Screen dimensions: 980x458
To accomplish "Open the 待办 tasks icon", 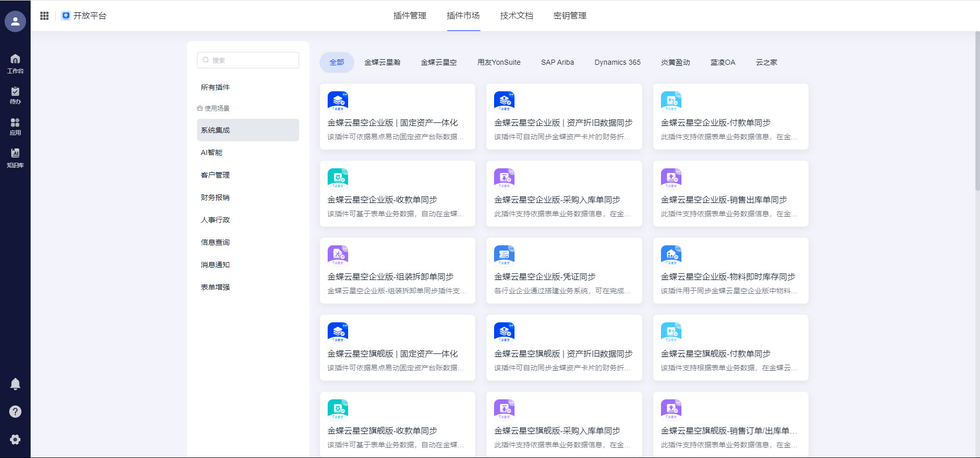I will pos(15,95).
